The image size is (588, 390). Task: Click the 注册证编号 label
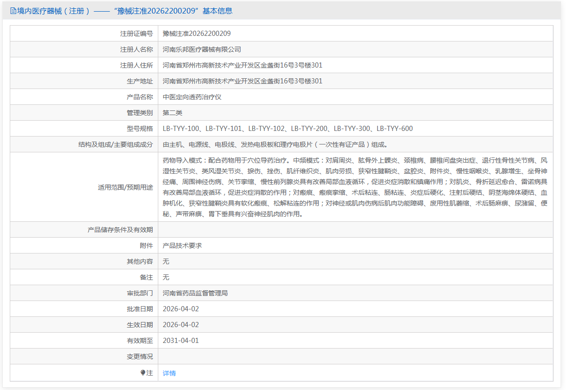(136, 34)
